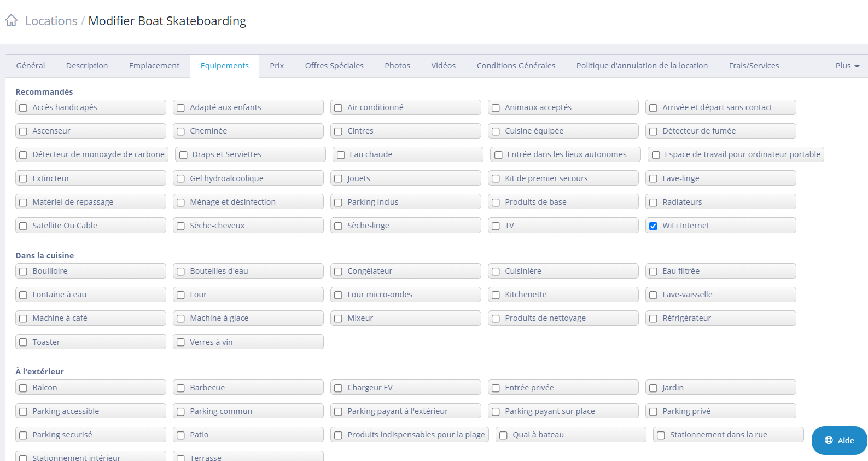Image resolution: width=868 pixels, height=461 pixels.
Task: Tick the Quai à bateau checkbox
Action: pos(503,435)
